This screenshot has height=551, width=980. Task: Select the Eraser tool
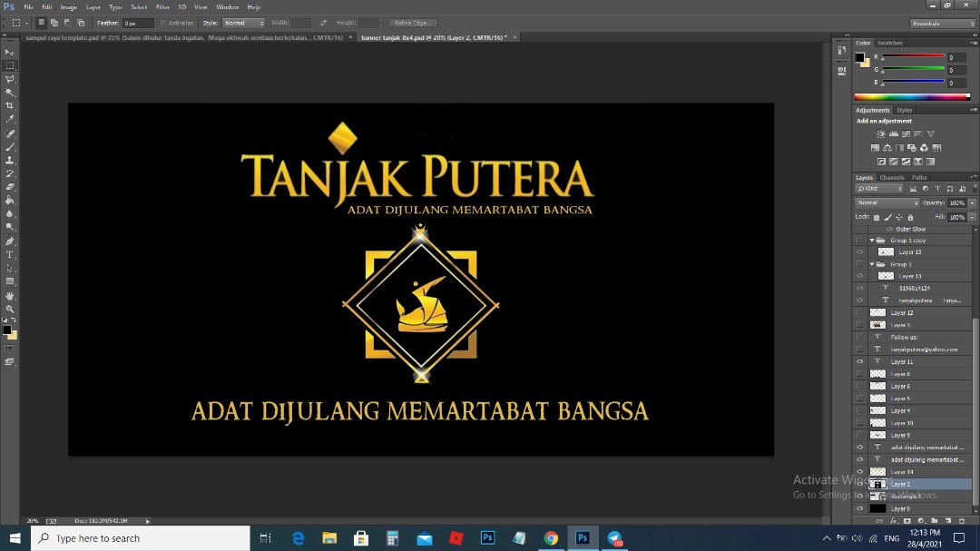pos(9,187)
